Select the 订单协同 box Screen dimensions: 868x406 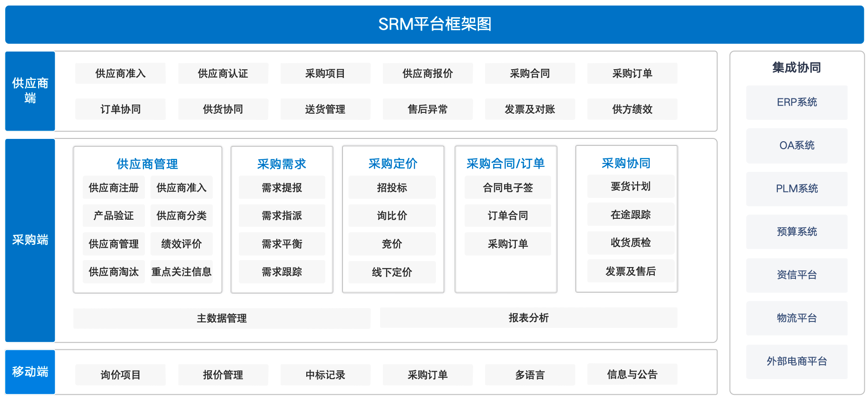120,109
